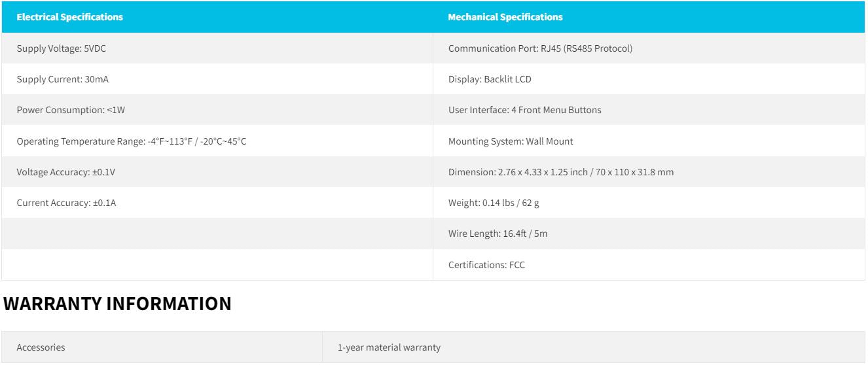Click the User Interface: 4 Front Menu Buttons row
868x365 pixels.
tap(649, 110)
